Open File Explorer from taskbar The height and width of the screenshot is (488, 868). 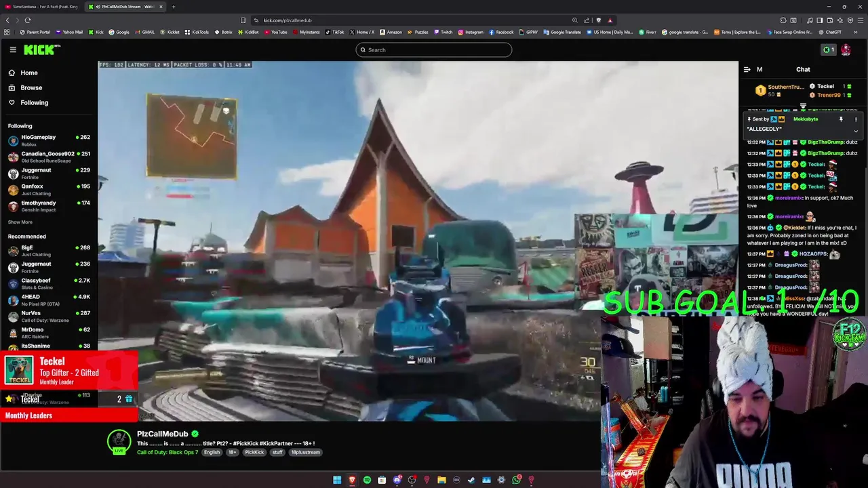coord(441,480)
